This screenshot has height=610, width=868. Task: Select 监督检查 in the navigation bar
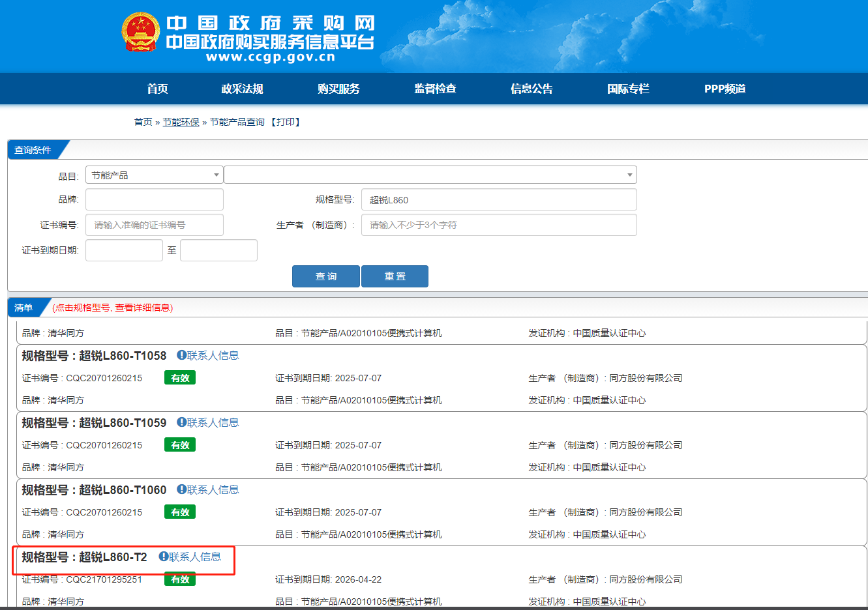(435, 89)
